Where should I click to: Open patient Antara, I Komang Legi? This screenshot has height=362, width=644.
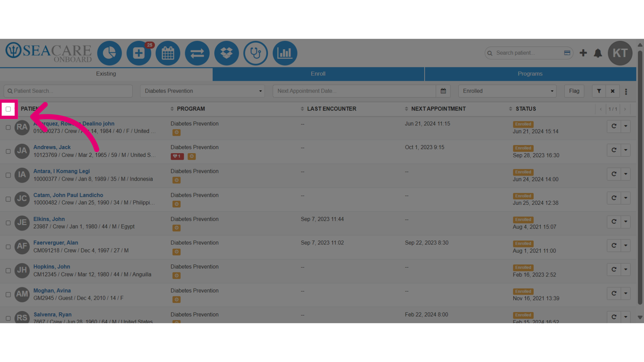point(62,171)
